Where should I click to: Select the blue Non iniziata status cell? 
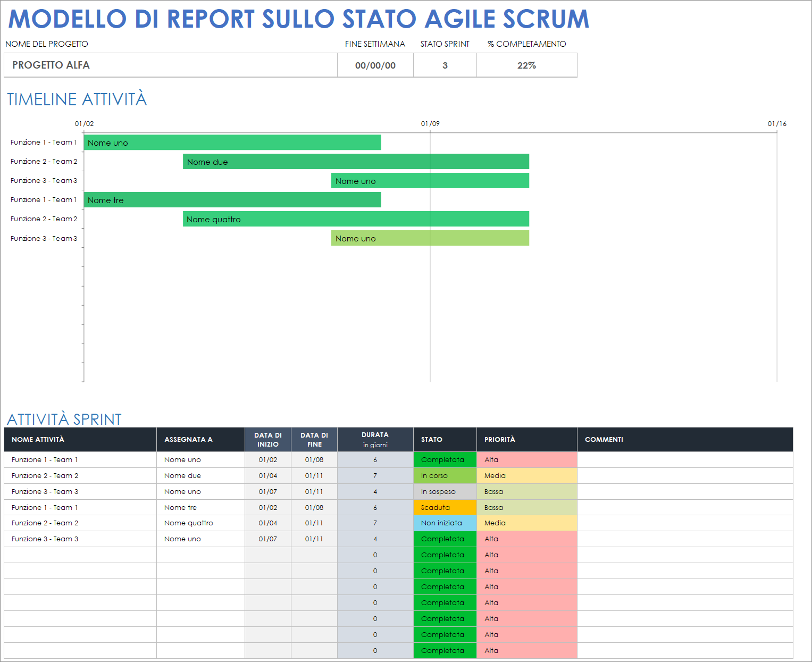pos(445,523)
